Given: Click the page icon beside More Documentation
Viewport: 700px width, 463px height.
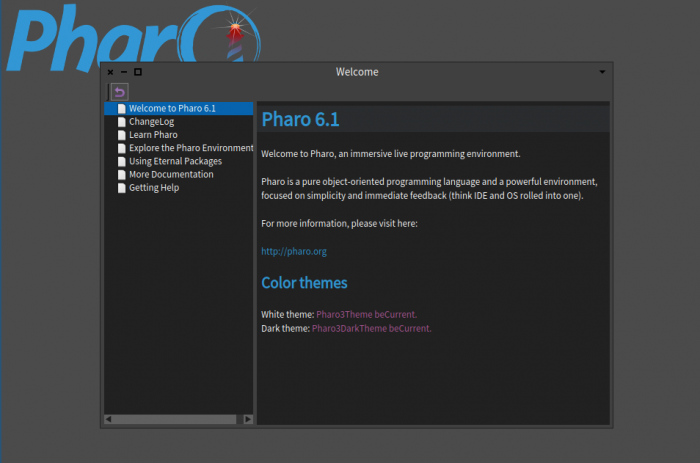Looking at the screenshot, I should pyautogui.click(x=121, y=175).
